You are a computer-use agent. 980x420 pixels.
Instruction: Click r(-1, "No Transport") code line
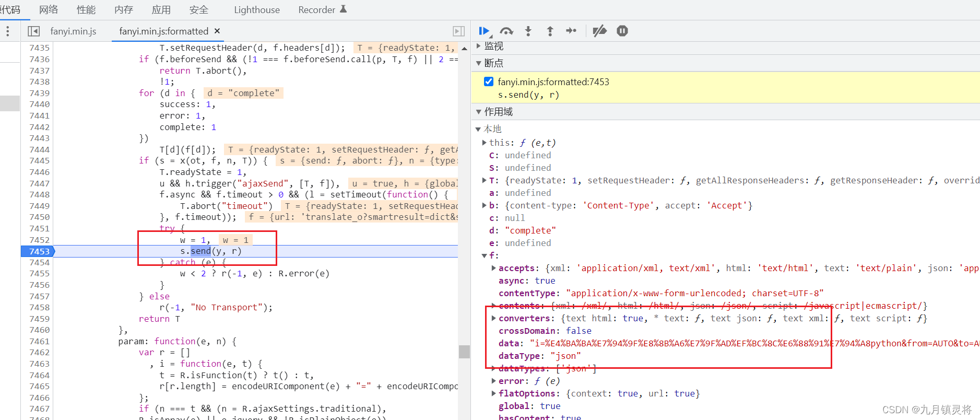point(216,307)
